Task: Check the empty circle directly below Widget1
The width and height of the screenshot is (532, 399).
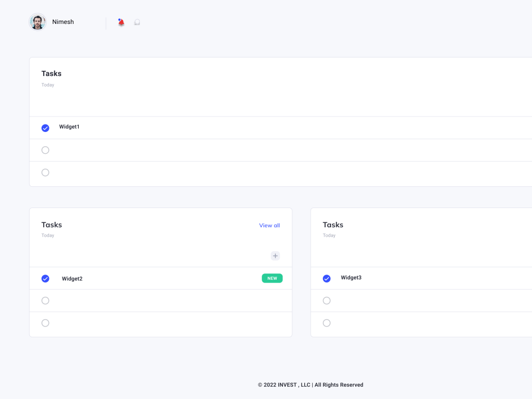Action: (45, 150)
